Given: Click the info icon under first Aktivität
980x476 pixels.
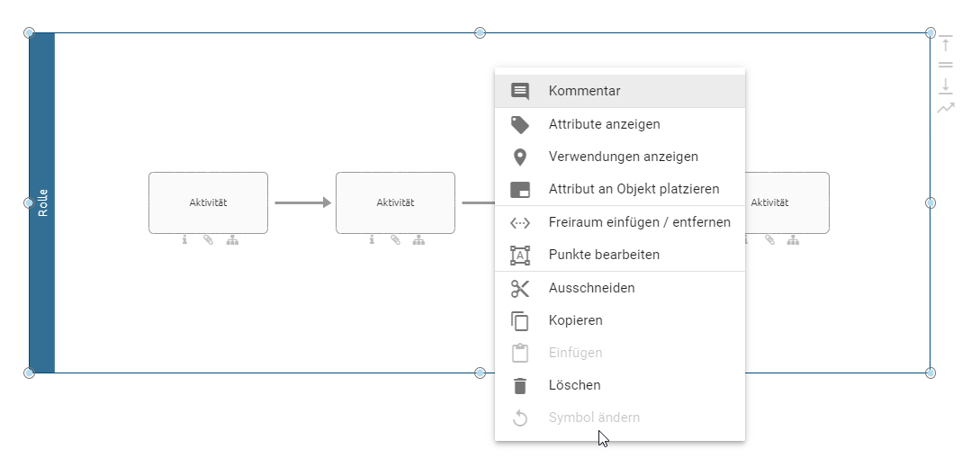Looking at the screenshot, I should pyautogui.click(x=184, y=240).
